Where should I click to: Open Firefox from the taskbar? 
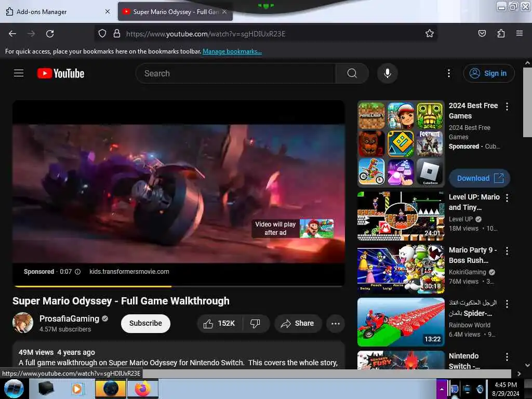click(143, 389)
